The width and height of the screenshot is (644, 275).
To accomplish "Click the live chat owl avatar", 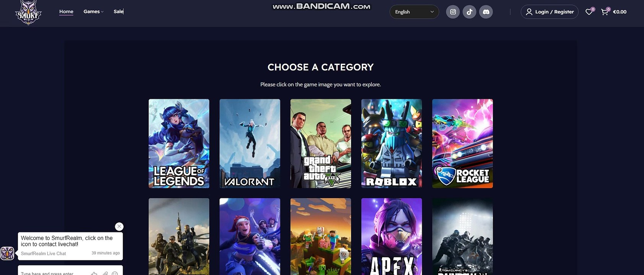I will (x=7, y=253).
